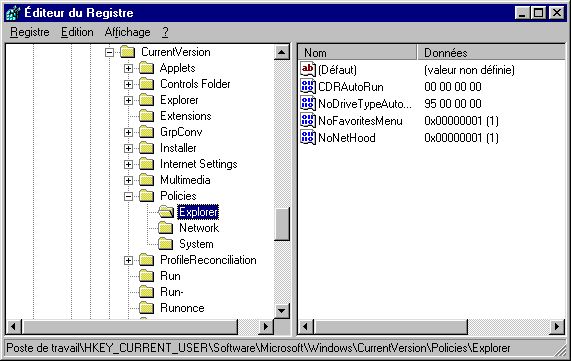Click the binary icon beside NoNetHood
Image resolution: width=571 pixels, height=361 pixels.
click(x=308, y=137)
